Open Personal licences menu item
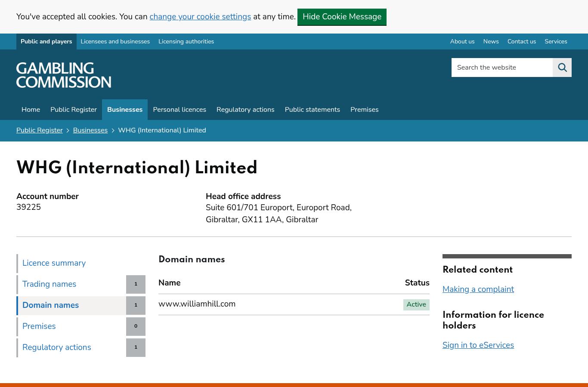 (x=179, y=110)
